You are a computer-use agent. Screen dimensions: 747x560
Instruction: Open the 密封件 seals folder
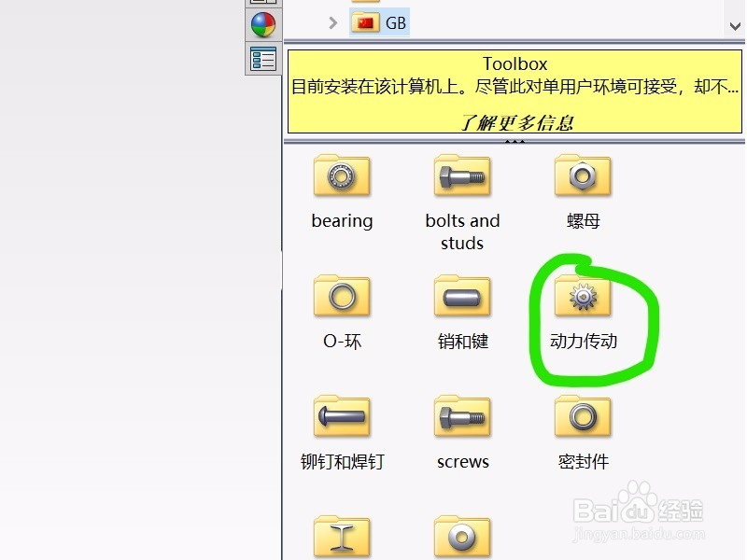coord(583,416)
